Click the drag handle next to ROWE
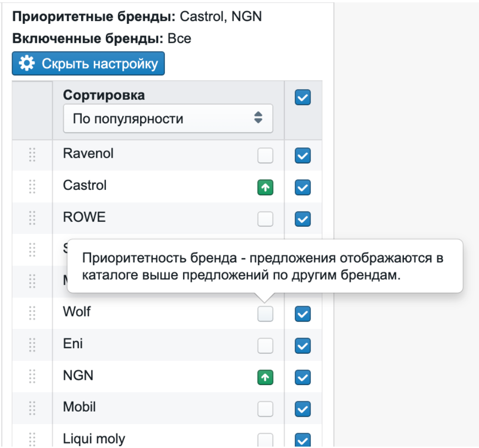 pyautogui.click(x=32, y=218)
